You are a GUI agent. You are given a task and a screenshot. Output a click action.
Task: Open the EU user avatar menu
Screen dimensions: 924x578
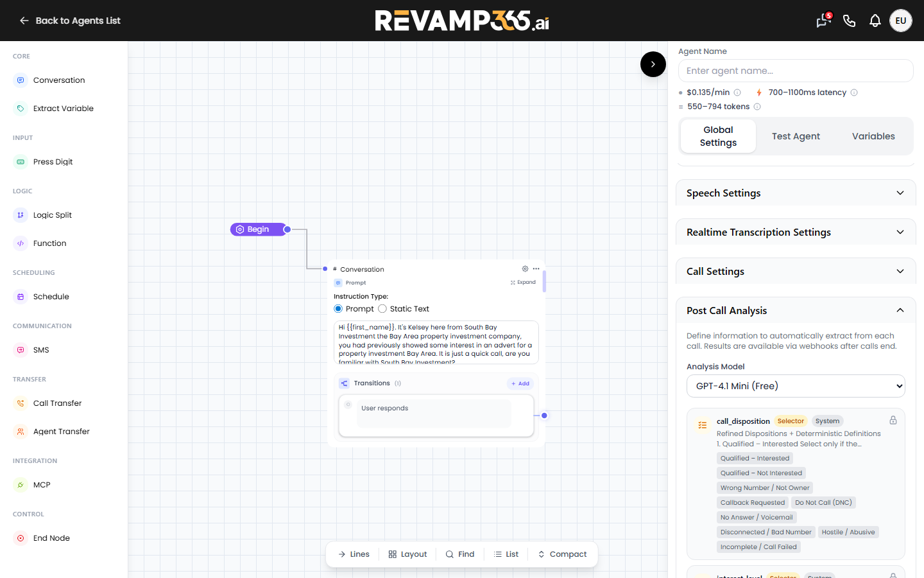tap(901, 21)
